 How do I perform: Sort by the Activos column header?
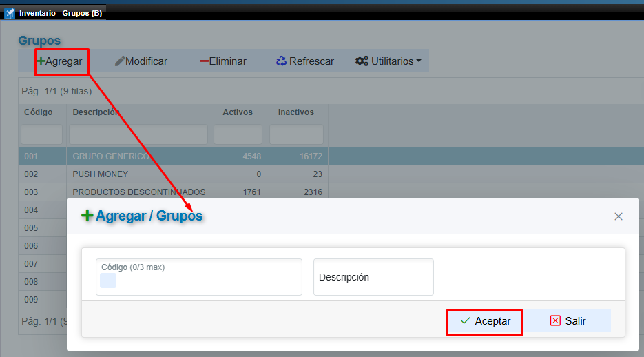[238, 112]
